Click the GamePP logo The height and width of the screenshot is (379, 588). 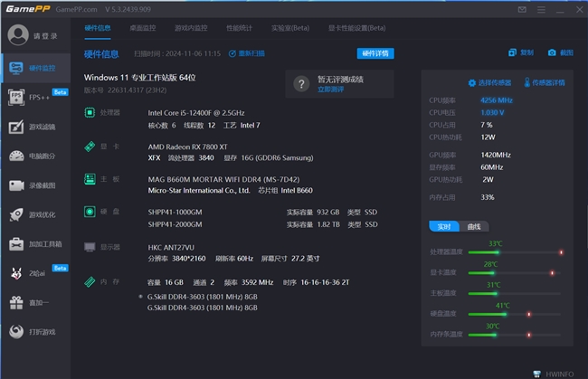pos(28,9)
